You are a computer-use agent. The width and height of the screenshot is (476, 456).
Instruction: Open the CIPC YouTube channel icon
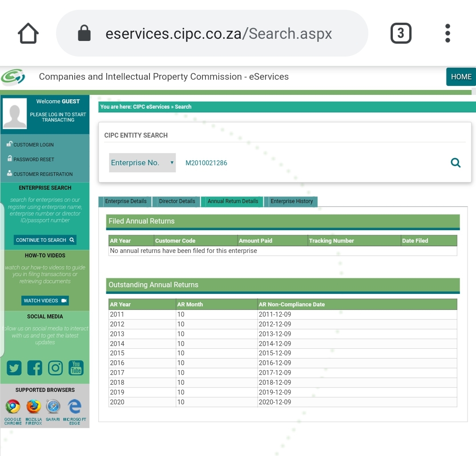(x=76, y=368)
